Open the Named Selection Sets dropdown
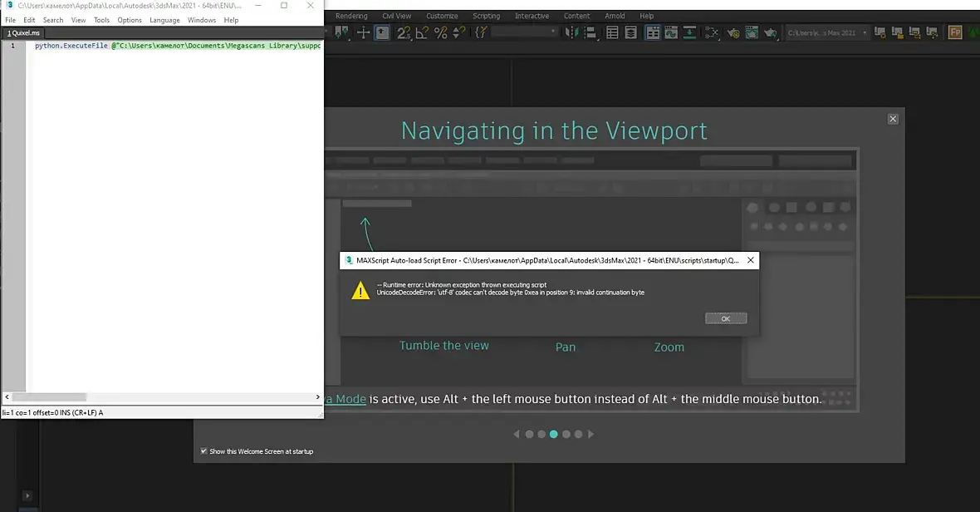This screenshot has width=980, height=512. [x=524, y=32]
